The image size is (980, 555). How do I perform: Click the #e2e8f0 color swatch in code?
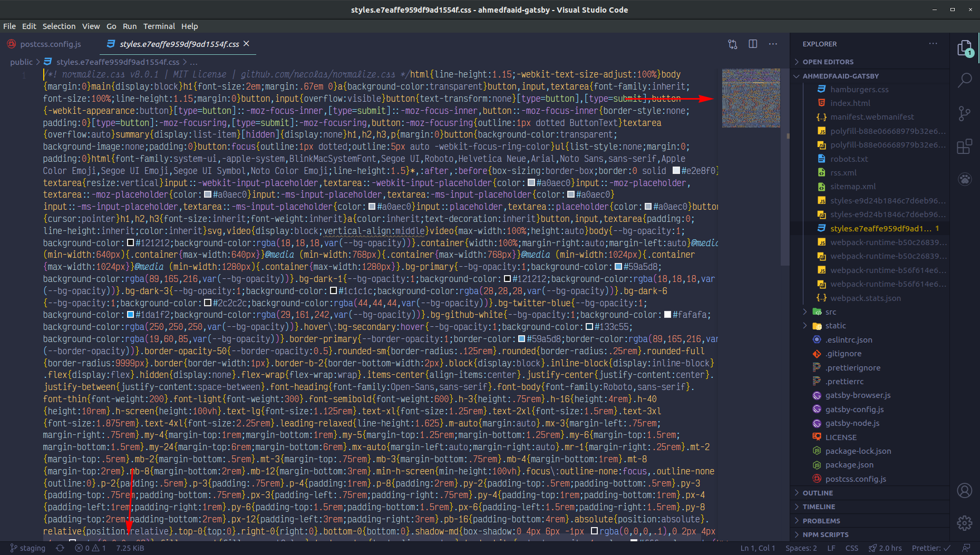(676, 171)
